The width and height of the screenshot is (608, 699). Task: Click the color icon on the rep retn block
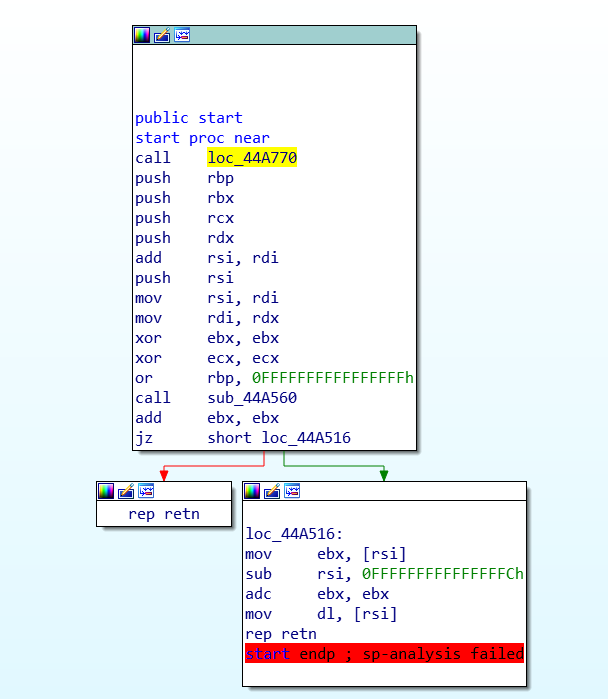click(106, 491)
